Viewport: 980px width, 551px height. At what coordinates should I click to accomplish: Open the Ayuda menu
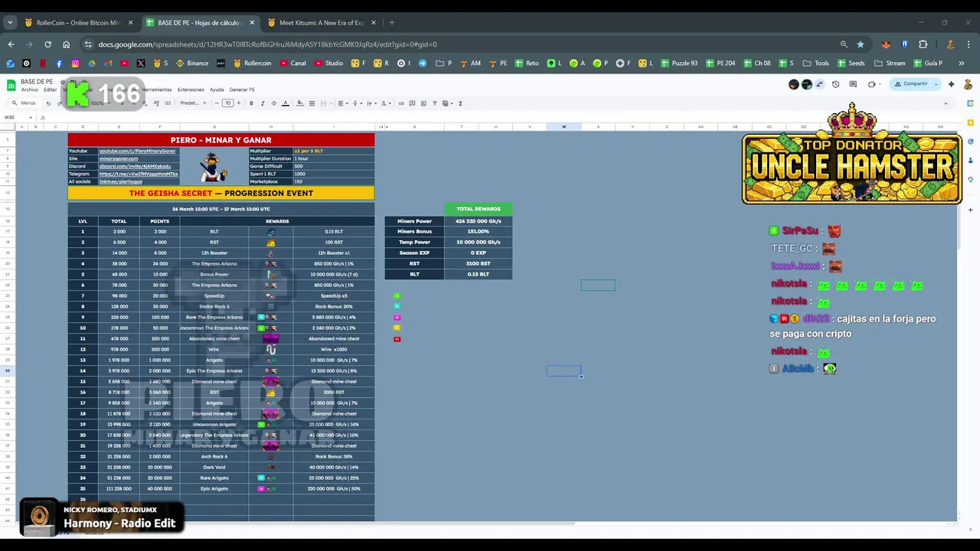tap(217, 90)
